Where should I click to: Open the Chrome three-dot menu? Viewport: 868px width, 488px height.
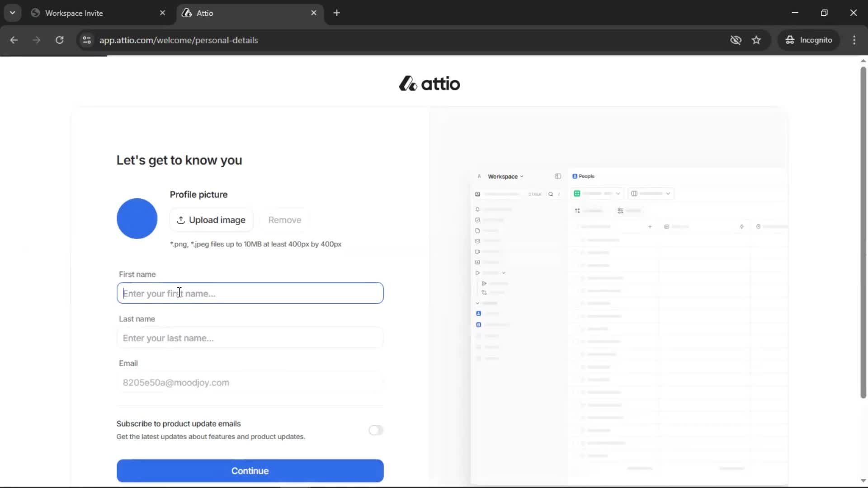(x=854, y=40)
